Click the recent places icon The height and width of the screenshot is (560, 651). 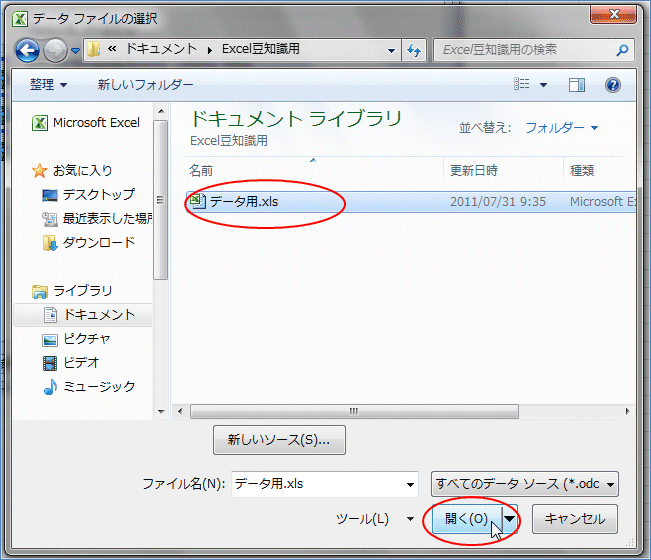coord(50,219)
